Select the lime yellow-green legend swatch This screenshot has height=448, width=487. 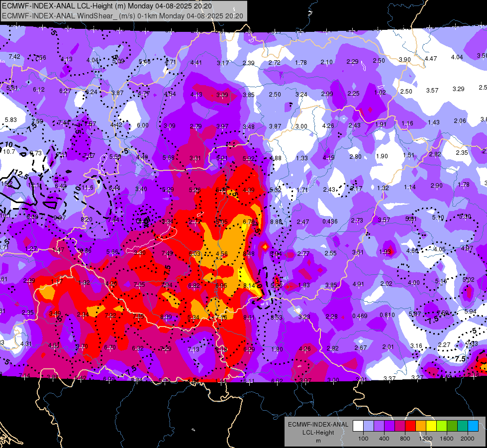coord(442,426)
